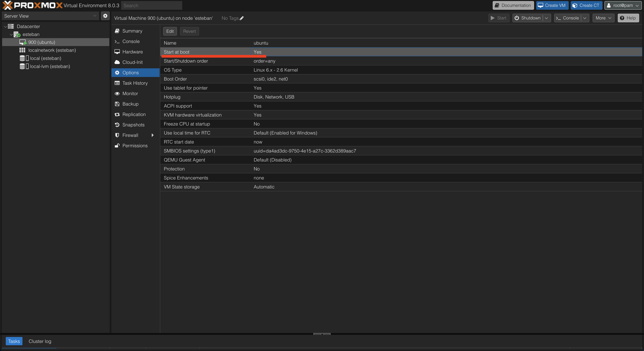
Task: Open the Server View settings gear
Action: [105, 16]
